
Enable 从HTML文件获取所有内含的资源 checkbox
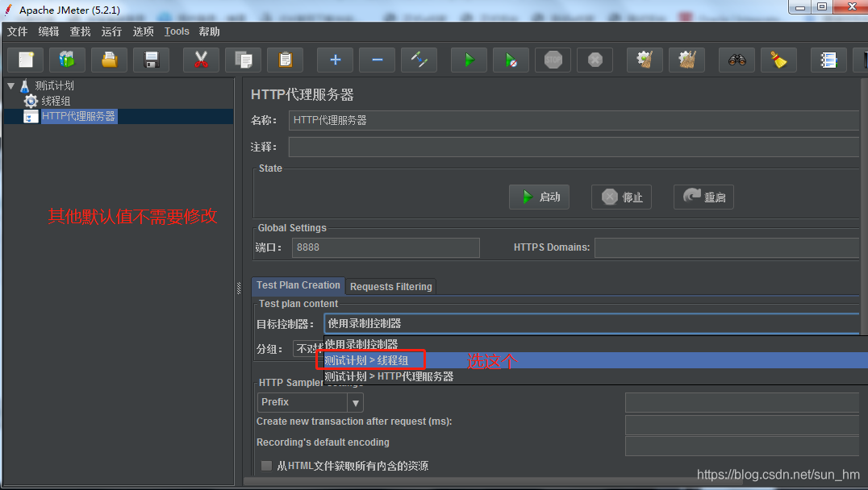266,466
